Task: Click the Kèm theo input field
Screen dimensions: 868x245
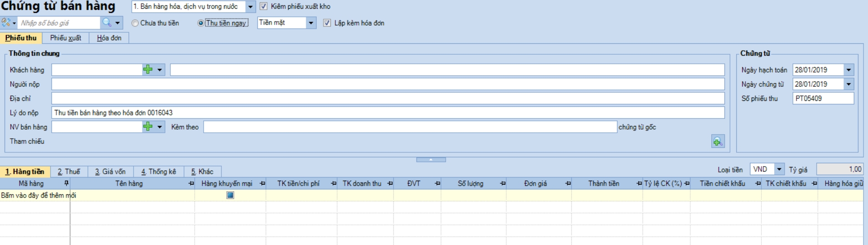Action: point(410,127)
